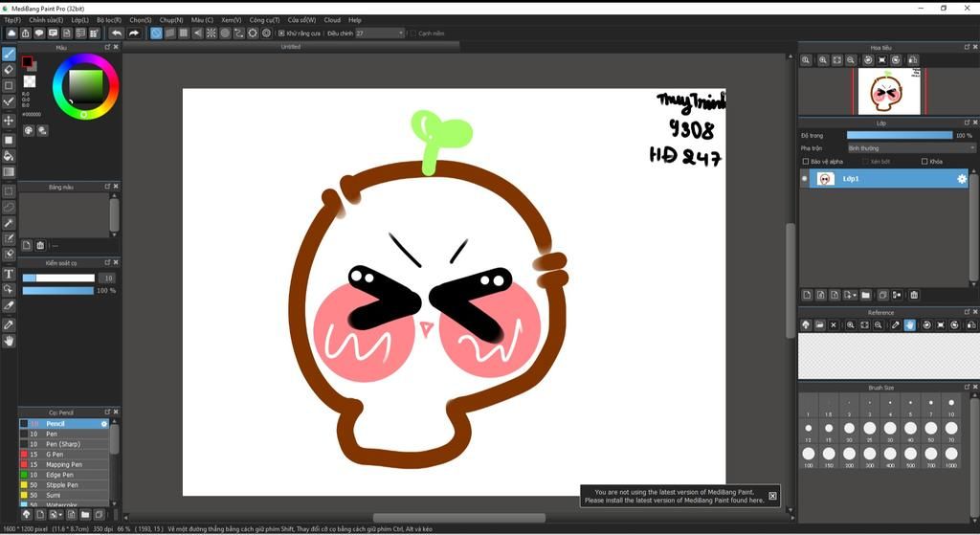Click the brush opacity 100% slider
The height and width of the screenshot is (535, 980).
click(x=58, y=291)
